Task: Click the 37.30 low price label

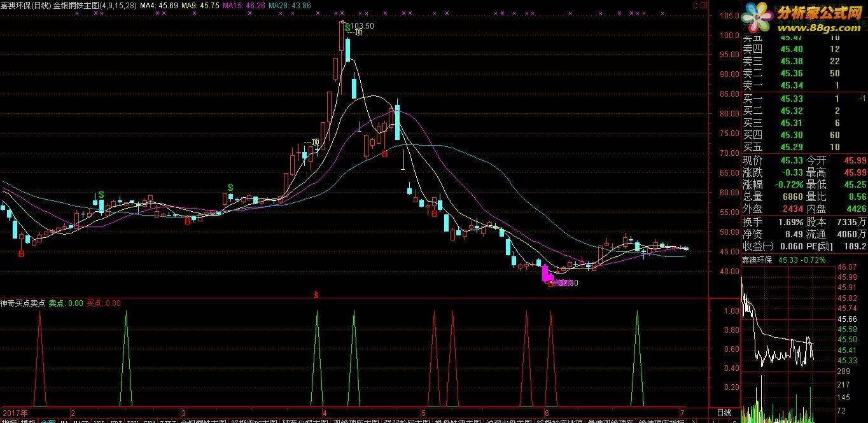Action: click(568, 283)
